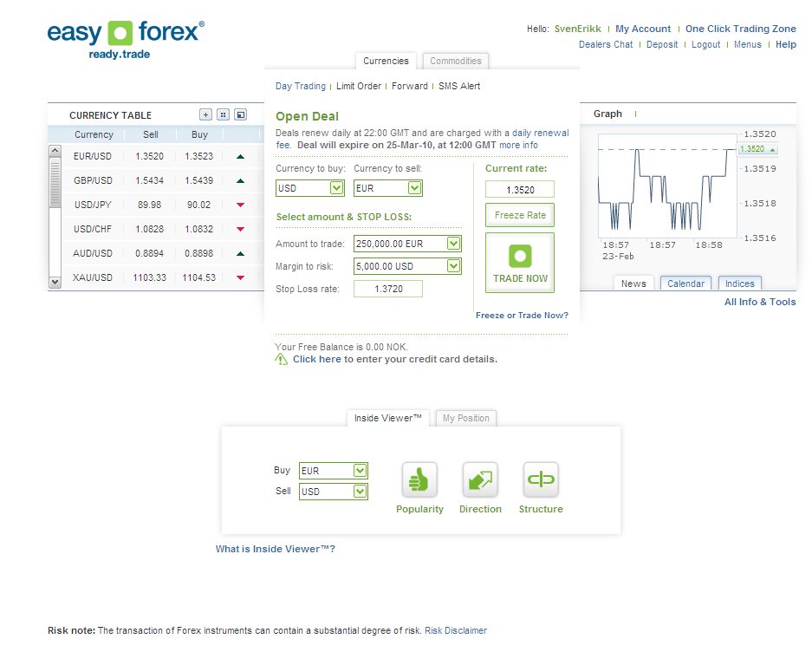Viewport: 812px width, 652px height.
Task: Switch to the Currencies tab
Action: 386,61
